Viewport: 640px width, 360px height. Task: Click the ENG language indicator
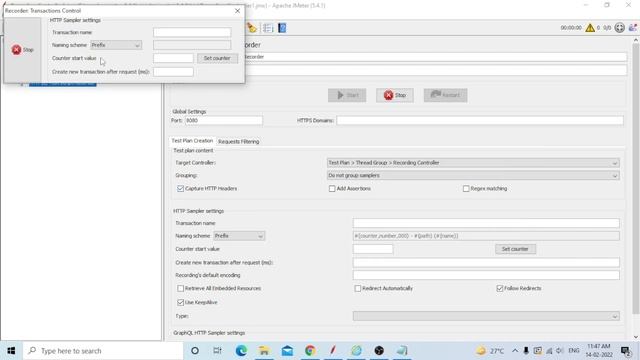[x=574, y=351]
